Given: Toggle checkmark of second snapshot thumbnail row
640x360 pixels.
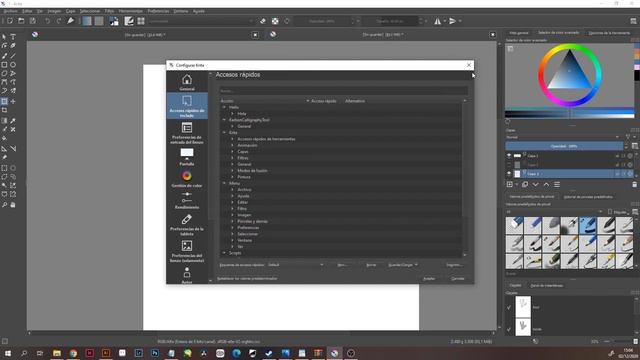Looking at the screenshot, I should (x=509, y=329).
